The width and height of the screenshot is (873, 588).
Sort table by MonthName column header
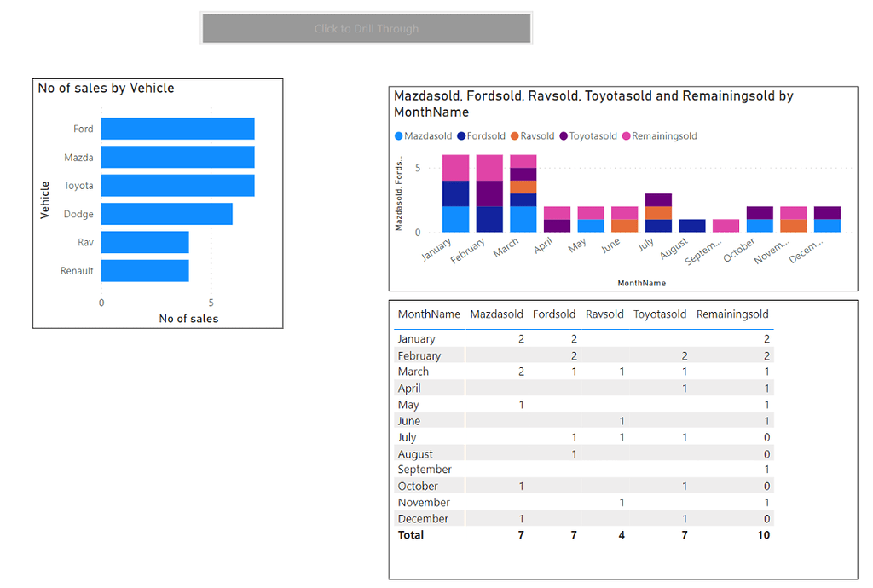[429, 314]
